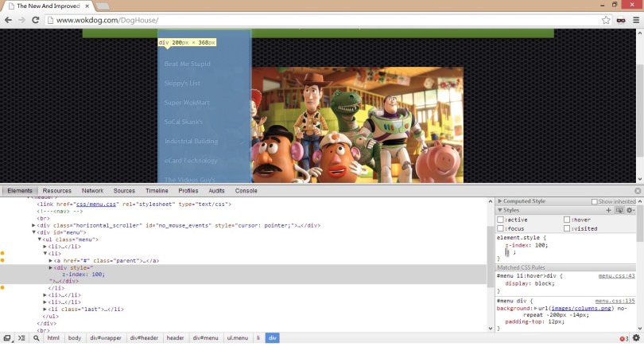Switch to the Network tab
The image size is (644, 362).
(92, 191)
